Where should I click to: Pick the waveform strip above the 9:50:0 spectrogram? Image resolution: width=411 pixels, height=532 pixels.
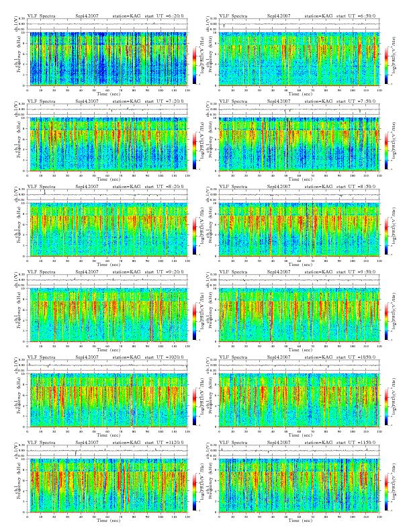click(299, 280)
